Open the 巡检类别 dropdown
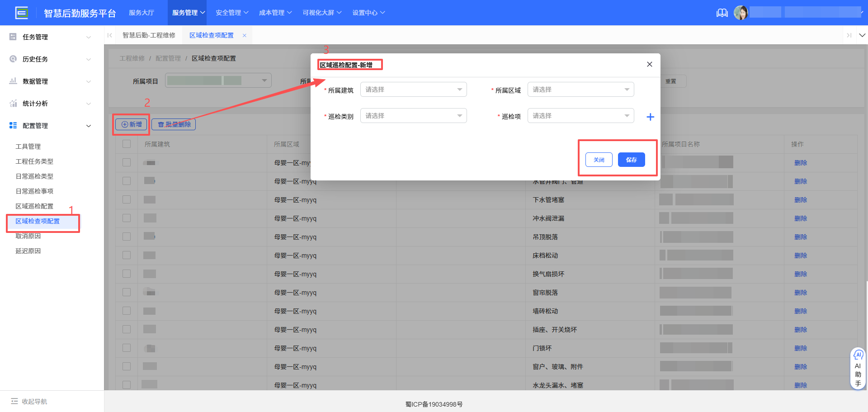This screenshot has width=868, height=412. 413,116
